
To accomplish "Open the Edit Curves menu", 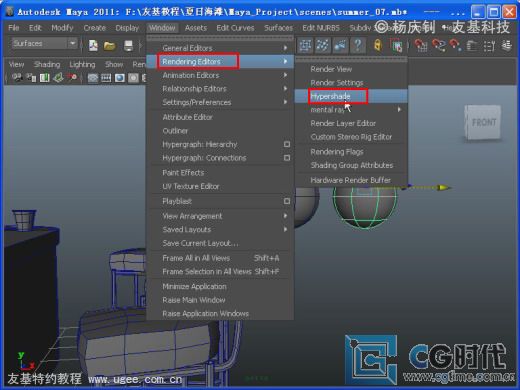I will pos(235,28).
